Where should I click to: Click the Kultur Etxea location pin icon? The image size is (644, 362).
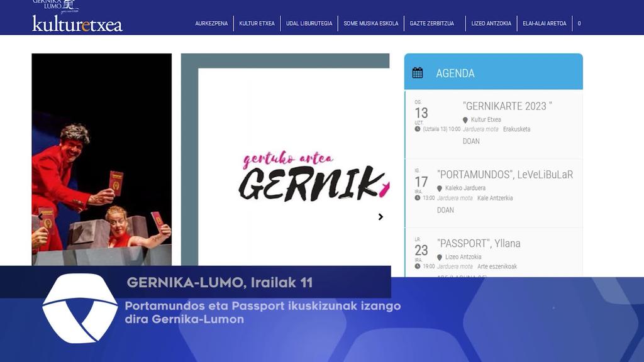tap(465, 120)
